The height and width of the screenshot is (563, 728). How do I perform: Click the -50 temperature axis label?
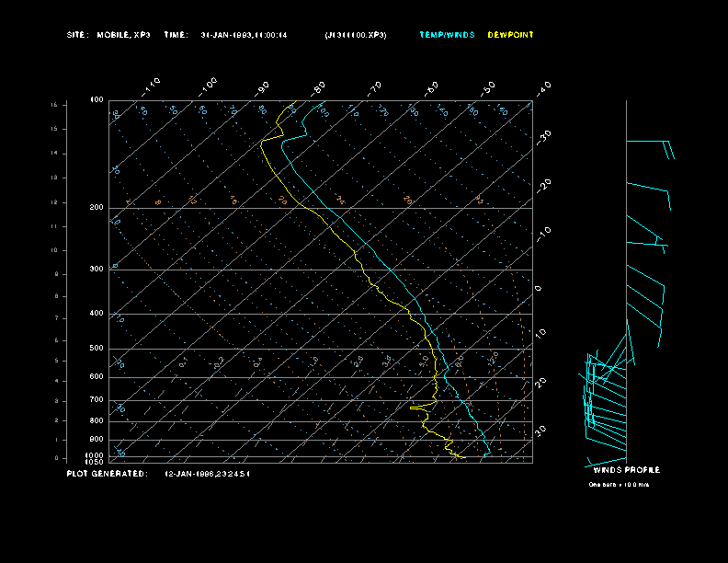pyautogui.click(x=487, y=88)
